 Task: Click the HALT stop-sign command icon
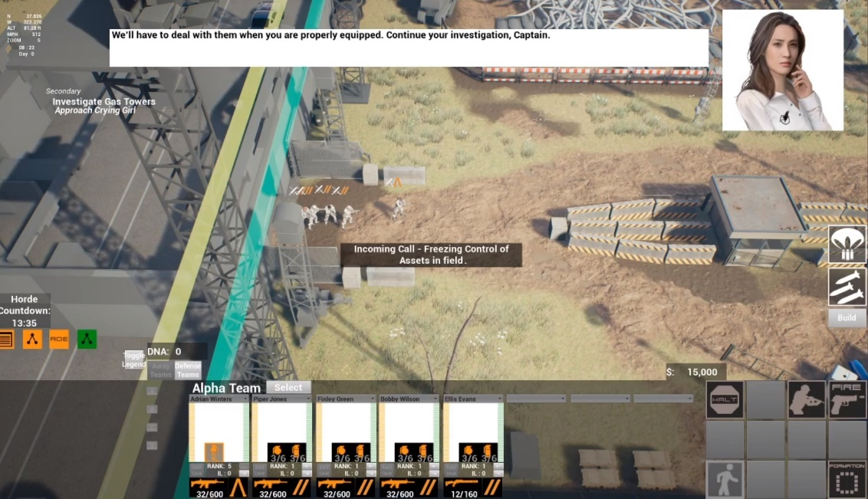click(725, 399)
